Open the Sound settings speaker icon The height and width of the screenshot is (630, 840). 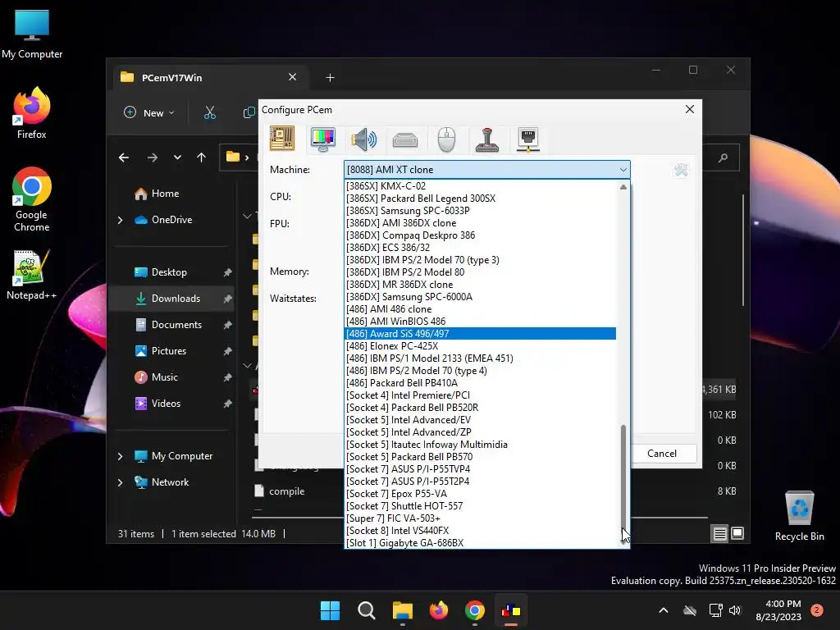(x=364, y=139)
